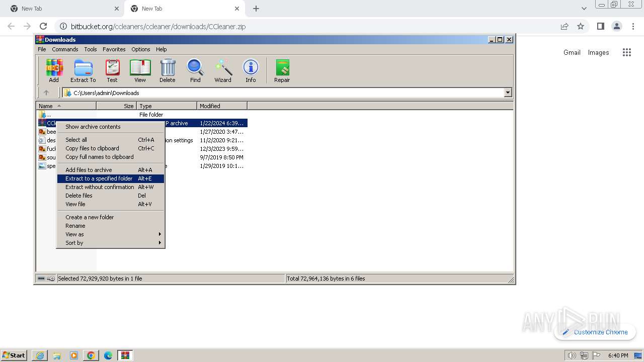Choose Create a new folder

pos(111,217)
